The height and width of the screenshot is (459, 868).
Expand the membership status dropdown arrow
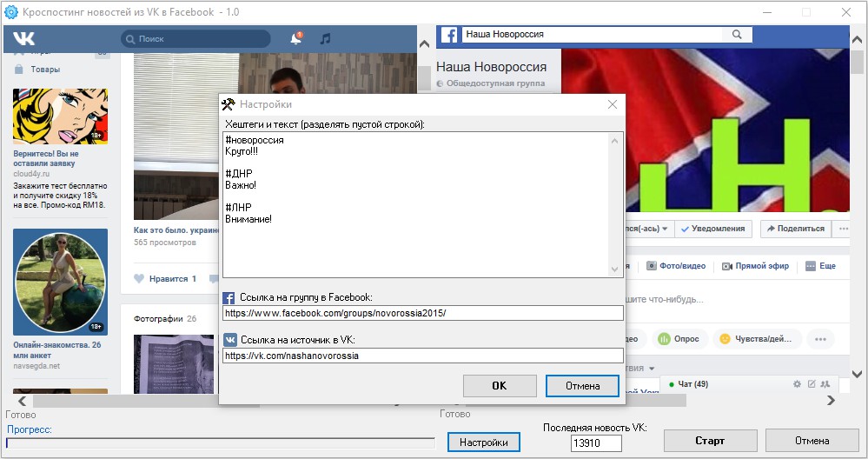click(x=665, y=229)
